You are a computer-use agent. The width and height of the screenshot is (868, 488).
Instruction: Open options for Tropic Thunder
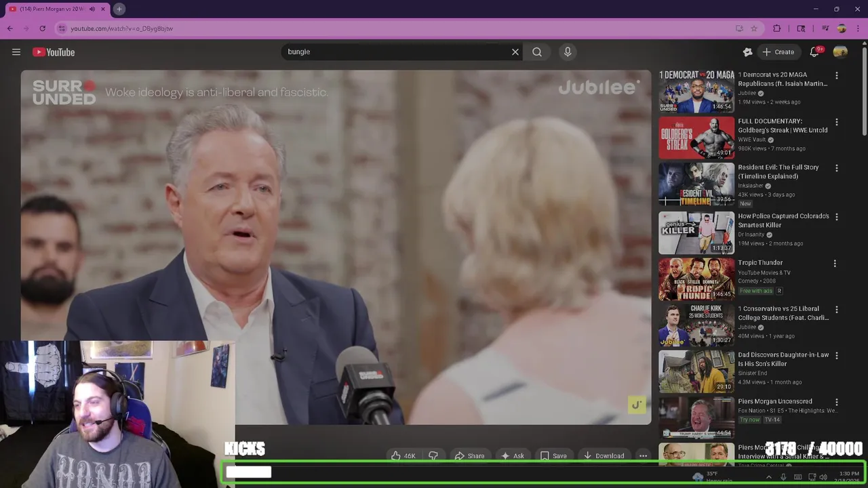pos(835,264)
